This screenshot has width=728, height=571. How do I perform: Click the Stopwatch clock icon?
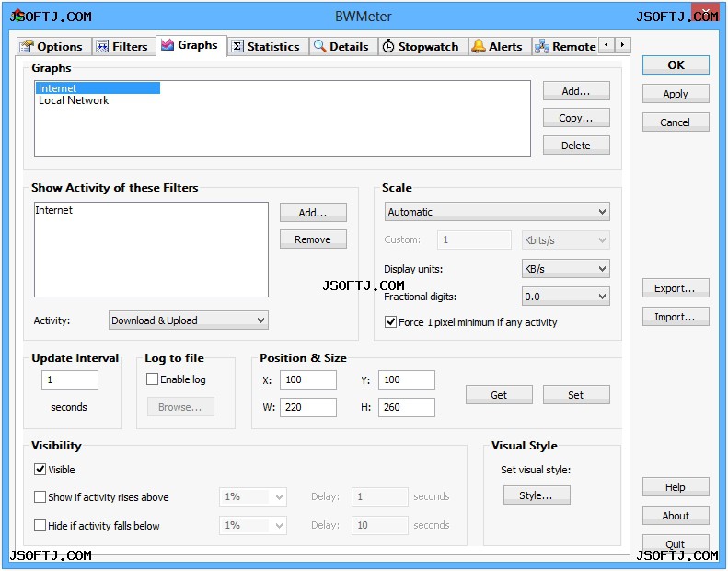pyautogui.click(x=388, y=46)
